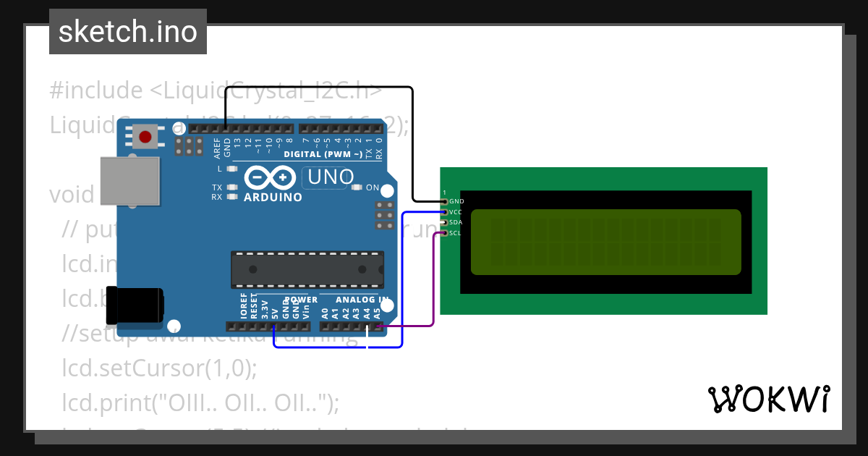868x456 pixels.
Task: Click the SCL pin on LCD module
Action: (x=444, y=233)
